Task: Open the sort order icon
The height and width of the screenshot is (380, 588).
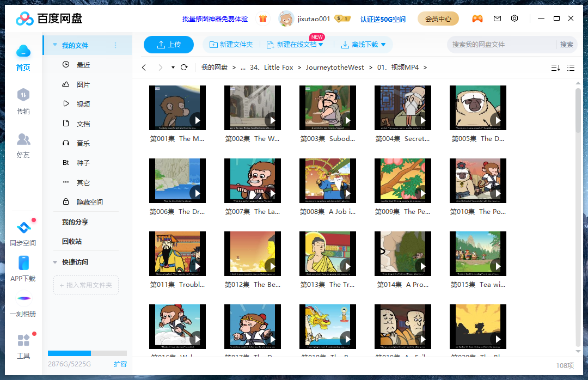Action: click(x=556, y=68)
